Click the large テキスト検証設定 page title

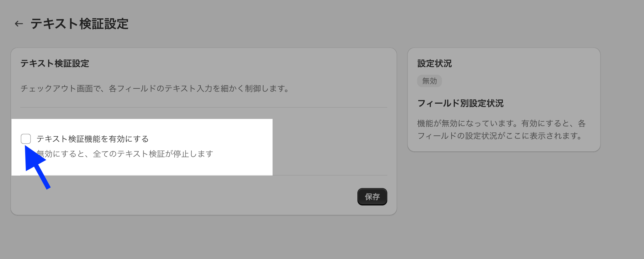(80, 24)
